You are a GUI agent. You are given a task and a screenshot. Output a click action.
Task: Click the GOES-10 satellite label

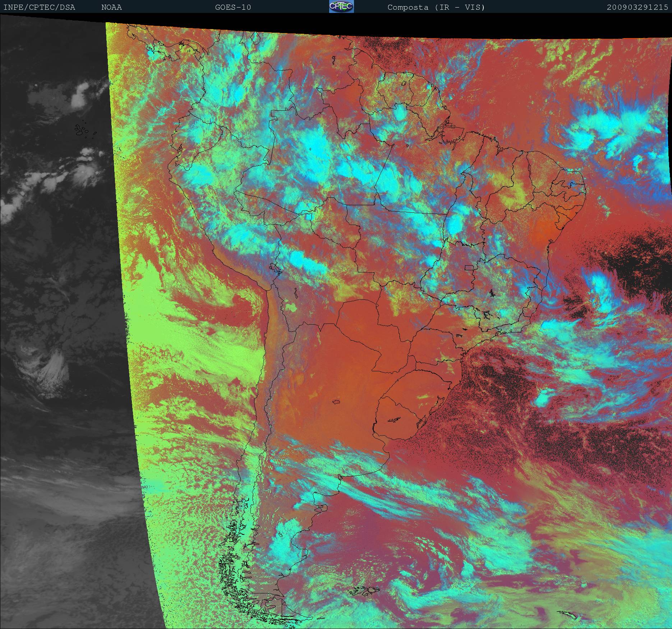(233, 7)
